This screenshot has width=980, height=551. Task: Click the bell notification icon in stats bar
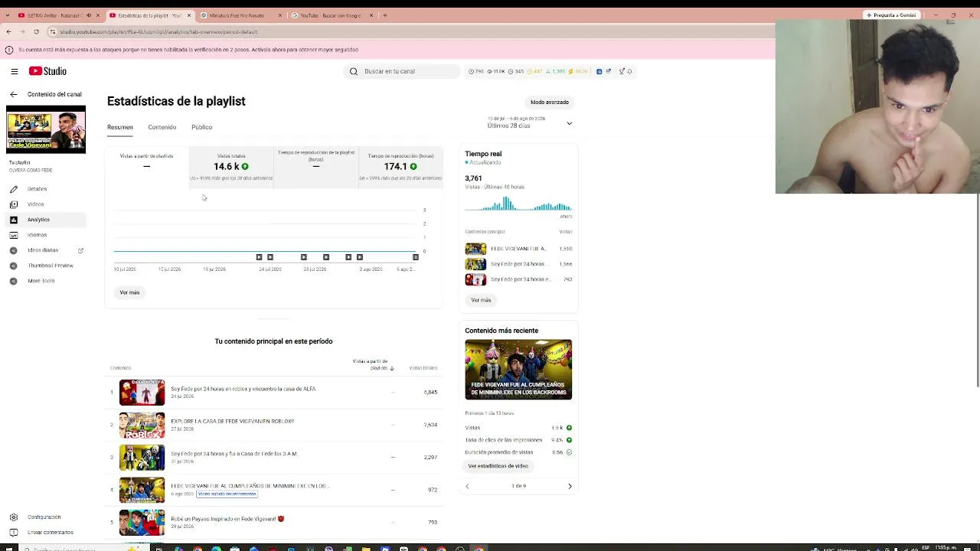[x=629, y=71]
